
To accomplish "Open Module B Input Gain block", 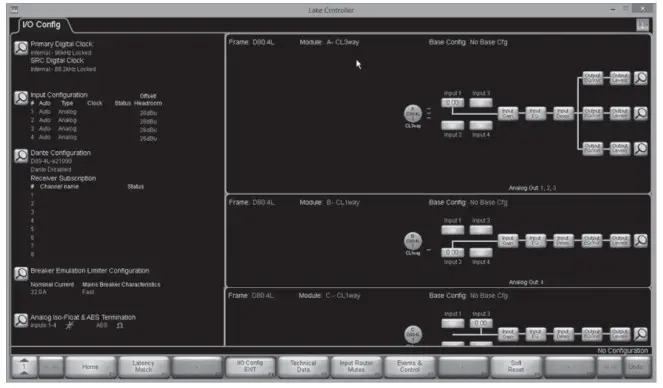I will pos(508,240).
